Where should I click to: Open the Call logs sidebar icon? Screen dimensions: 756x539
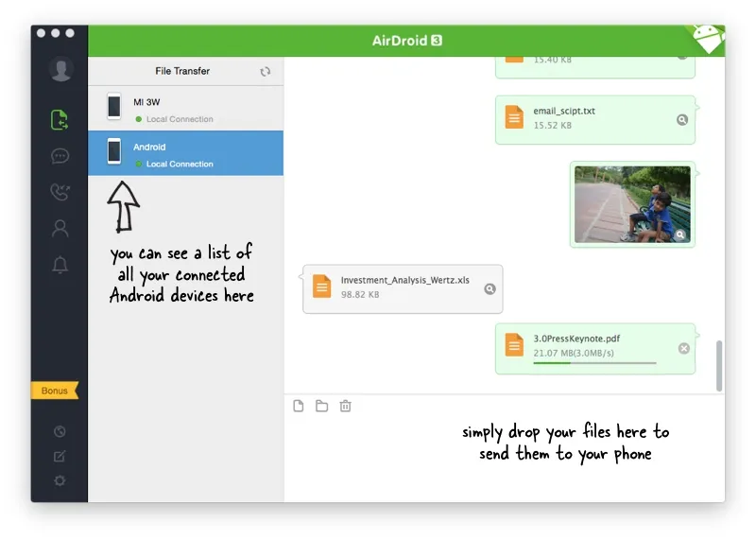click(x=60, y=192)
